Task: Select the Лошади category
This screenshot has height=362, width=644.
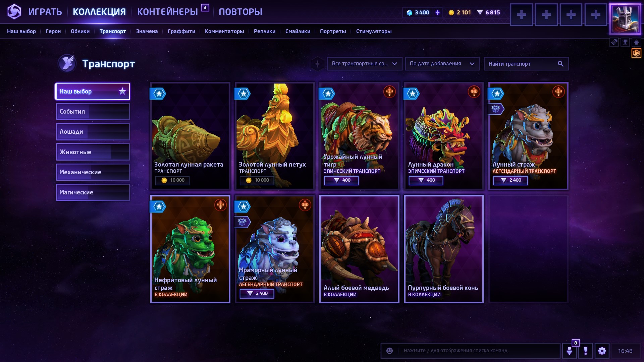Action: (x=93, y=132)
